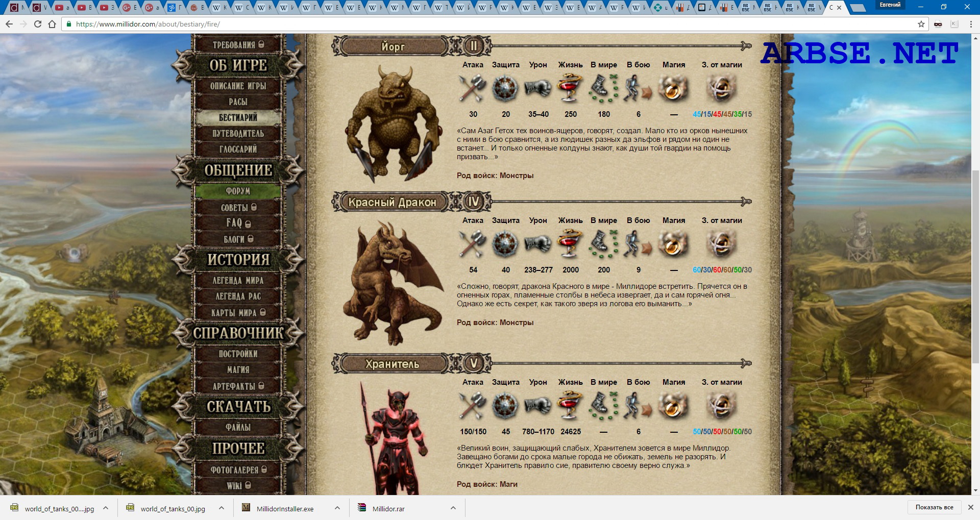The width and height of the screenshot is (980, 520).
Task: Open the Хранитель warrior image
Action: click(x=394, y=438)
